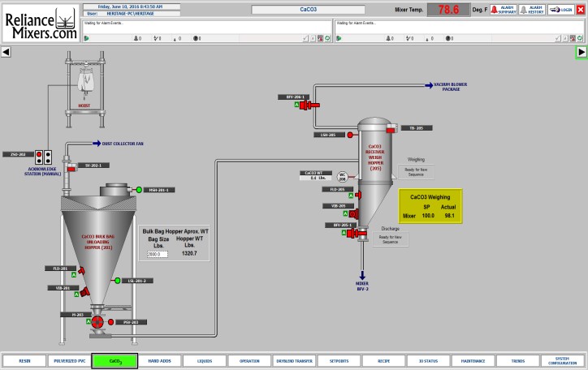Screen dimensions: 588x370
Task: Select the M-203 rotary valve motor icon
Action: (97, 322)
